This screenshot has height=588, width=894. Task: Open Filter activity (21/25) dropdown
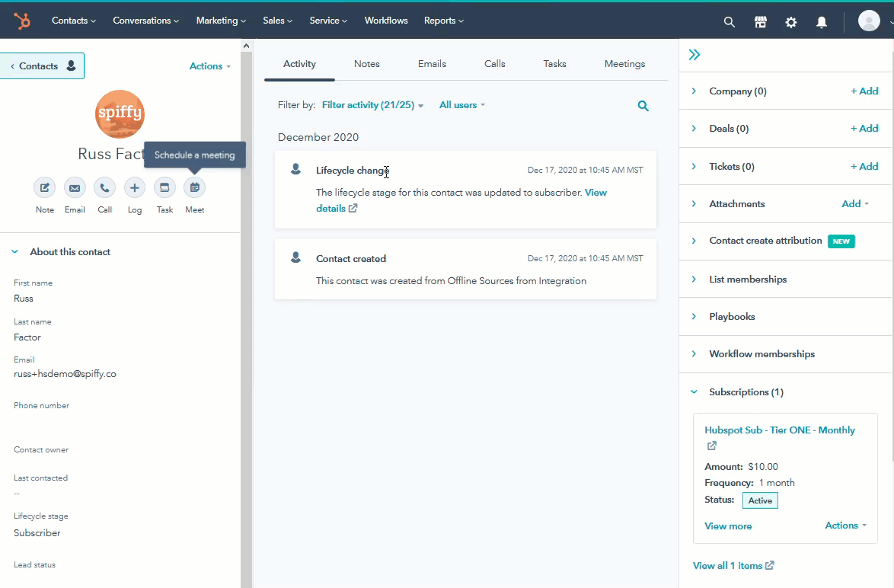(x=373, y=105)
